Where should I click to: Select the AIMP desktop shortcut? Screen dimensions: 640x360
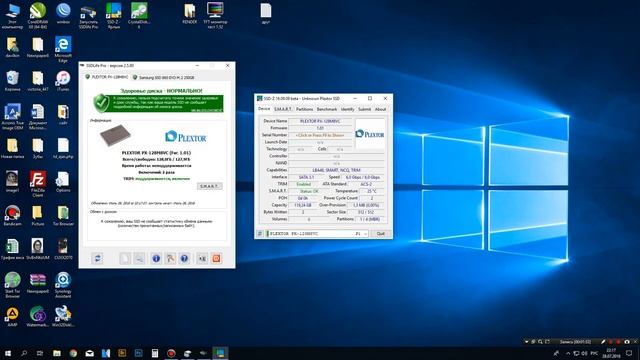(12, 317)
